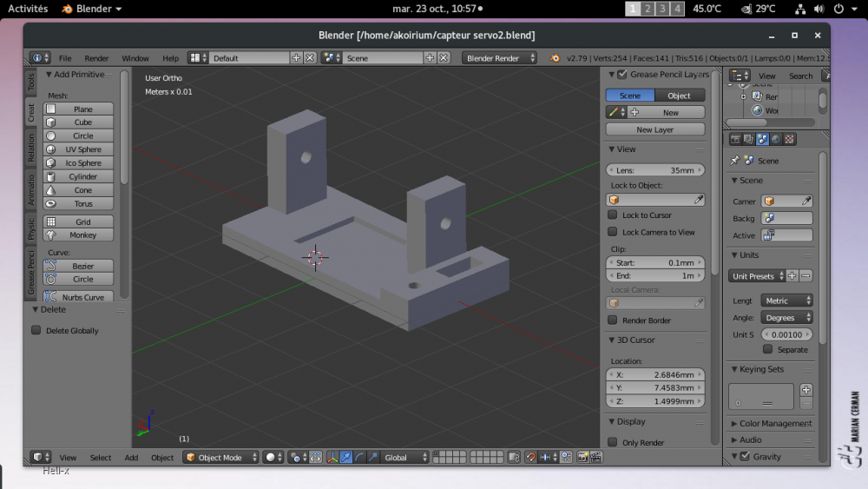Click the OpenGL render animation clapper icon

(x=595, y=458)
